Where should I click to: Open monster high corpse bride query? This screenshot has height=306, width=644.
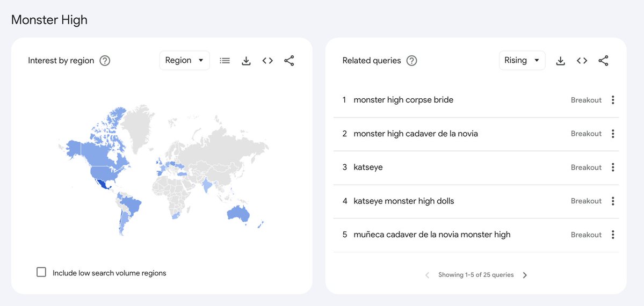403,100
